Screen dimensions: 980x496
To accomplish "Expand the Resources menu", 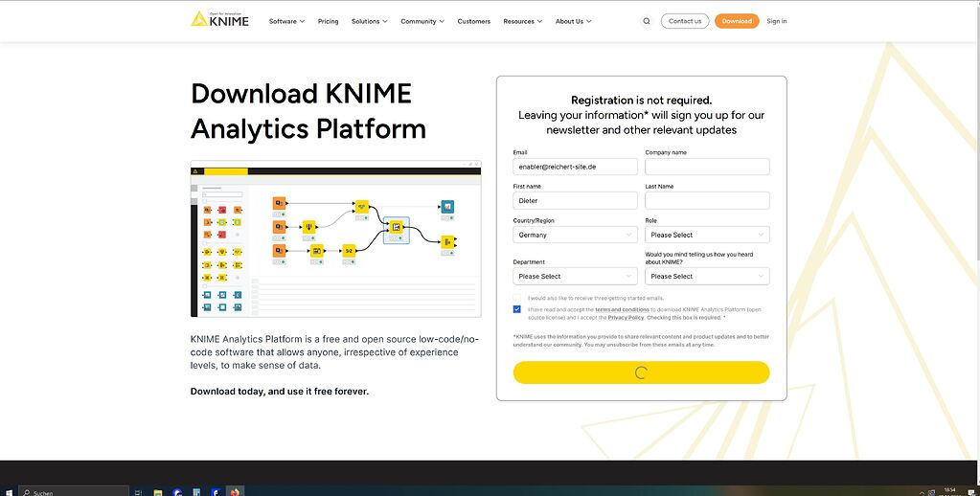I will (x=522, y=21).
